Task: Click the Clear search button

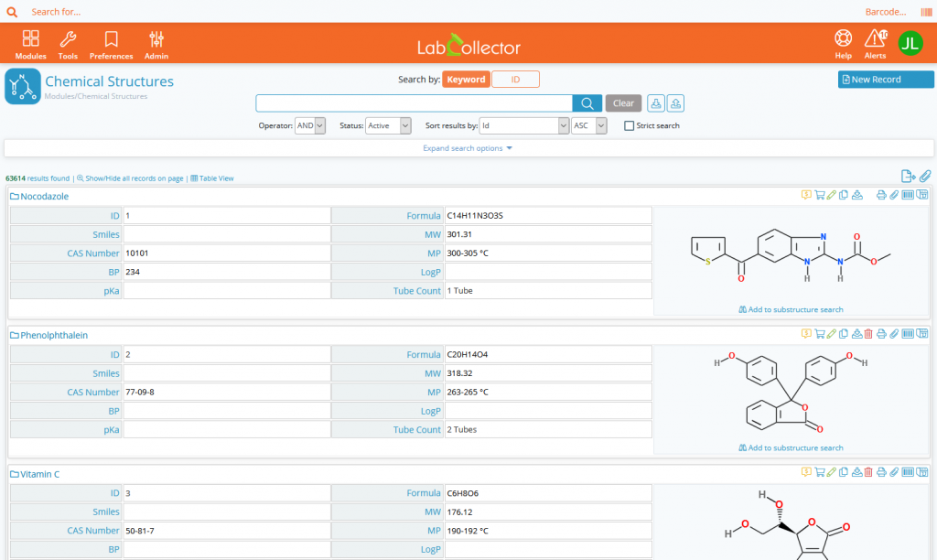Action: [x=623, y=103]
